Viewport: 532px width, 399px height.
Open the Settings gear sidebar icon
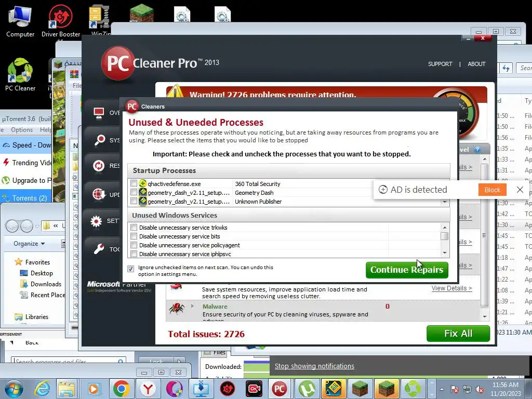click(96, 221)
